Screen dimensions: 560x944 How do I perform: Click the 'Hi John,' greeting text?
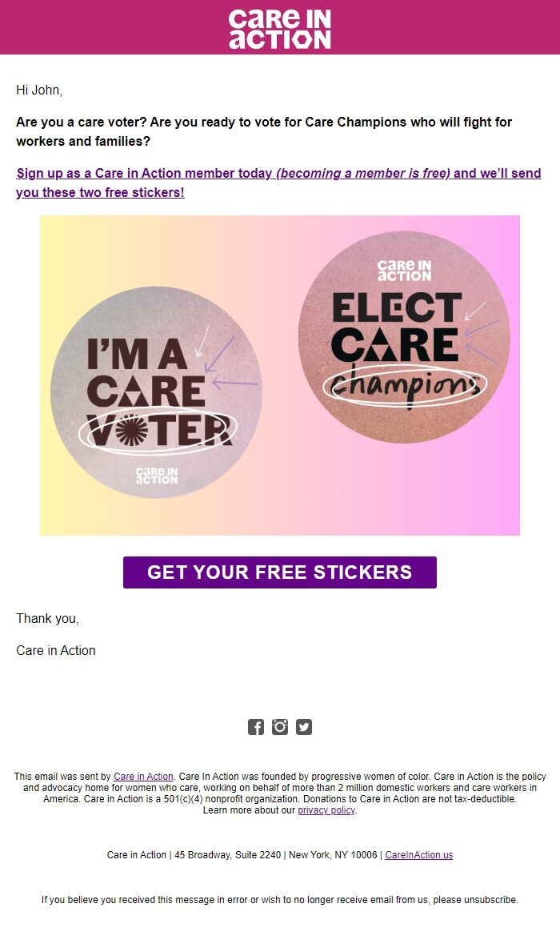(39, 90)
